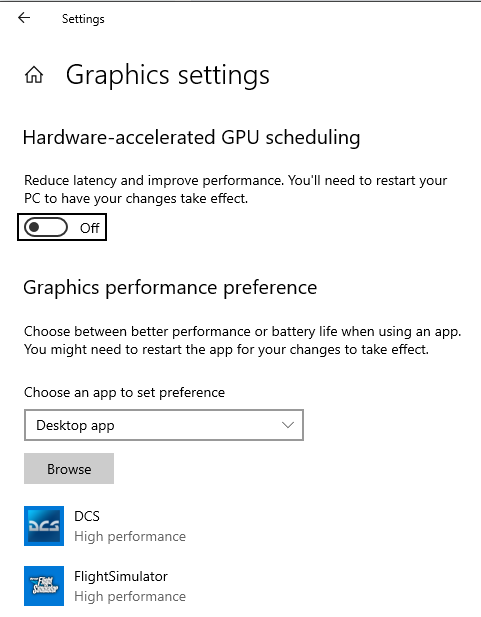Click the Graphics performance preference heading
The image size is (481, 617).
click(x=170, y=288)
